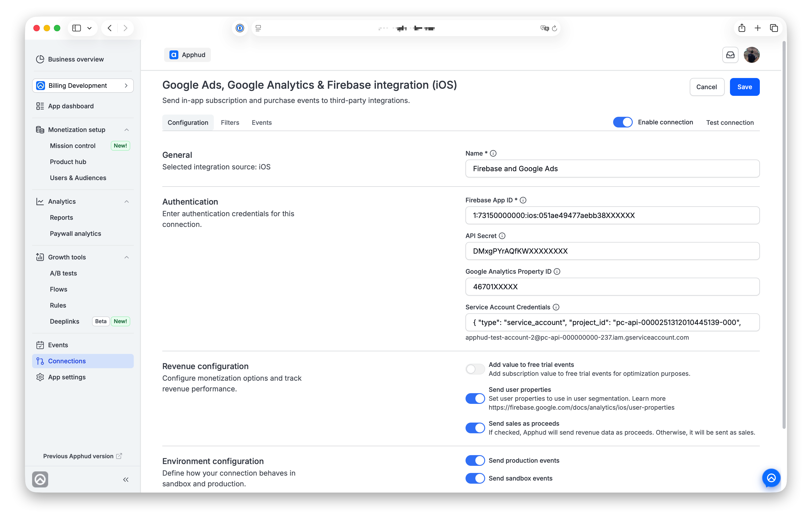The image size is (812, 526).
Task: Toggle the Enable connection switch
Action: coord(623,122)
